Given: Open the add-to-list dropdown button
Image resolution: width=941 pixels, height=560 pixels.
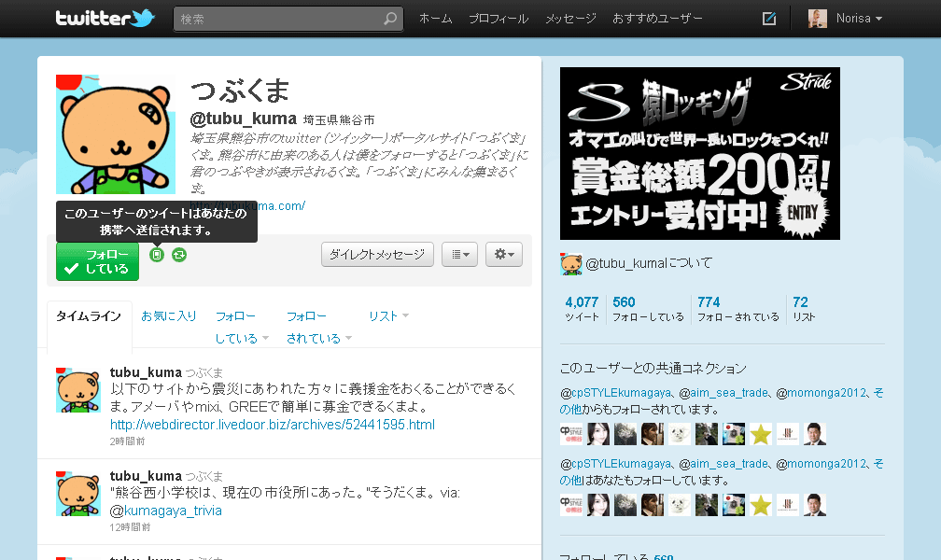Looking at the screenshot, I should click(459, 255).
